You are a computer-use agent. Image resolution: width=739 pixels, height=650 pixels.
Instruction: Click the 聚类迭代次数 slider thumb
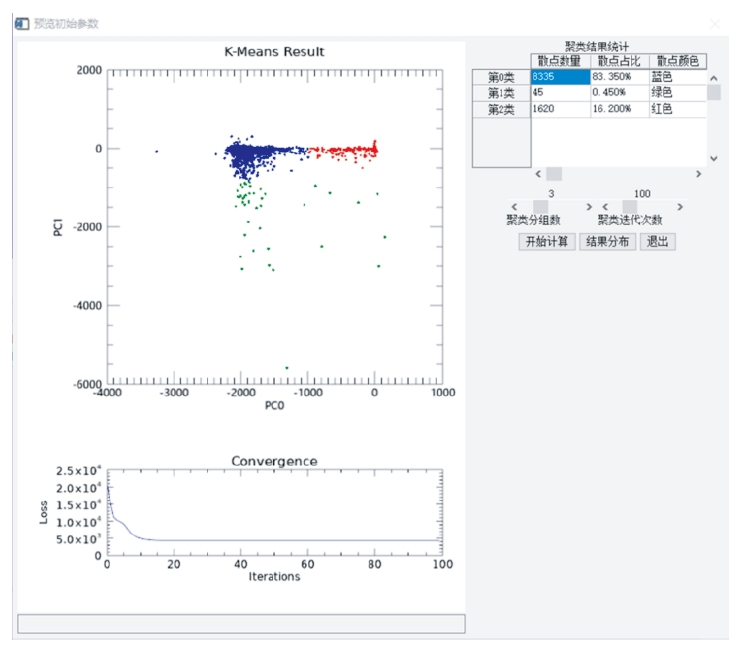point(630,207)
